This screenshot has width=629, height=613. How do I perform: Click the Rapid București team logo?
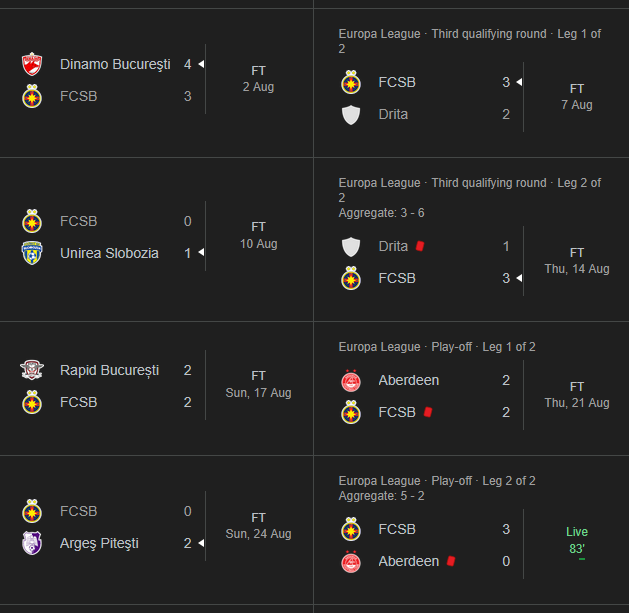point(32,370)
